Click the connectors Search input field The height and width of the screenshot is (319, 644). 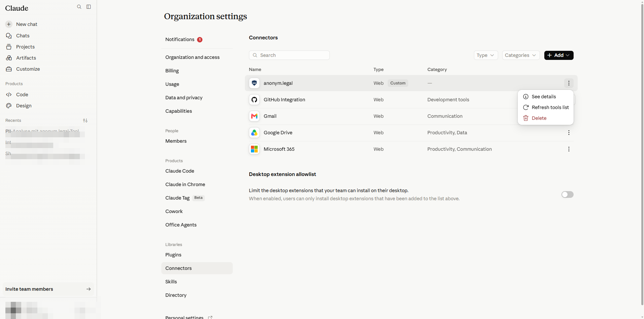click(289, 55)
